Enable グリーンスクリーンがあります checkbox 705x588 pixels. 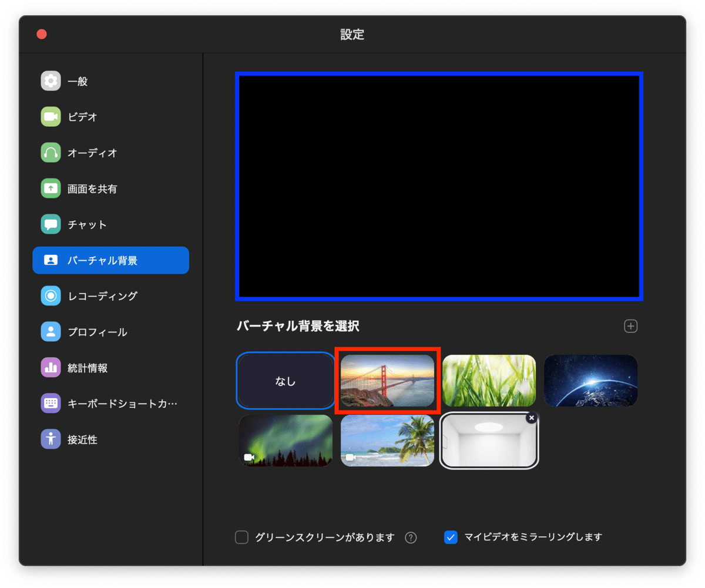pos(241,537)
